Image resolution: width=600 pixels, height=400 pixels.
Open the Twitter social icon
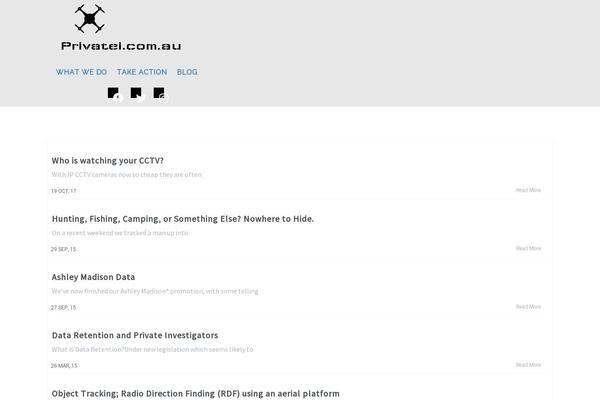(137, 94)
